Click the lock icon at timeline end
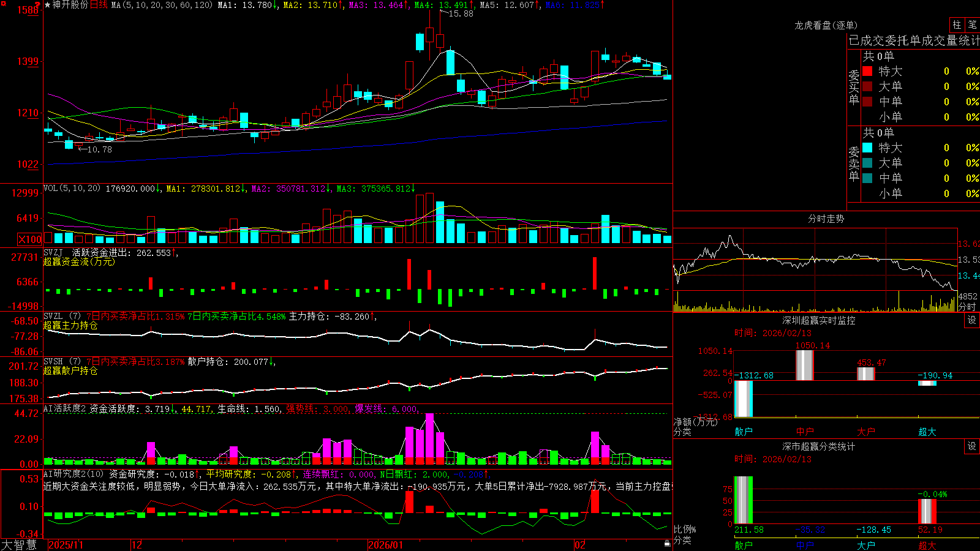Image resolution: width=980 pixels, height=551 pixels. click(x=668, y=544)
